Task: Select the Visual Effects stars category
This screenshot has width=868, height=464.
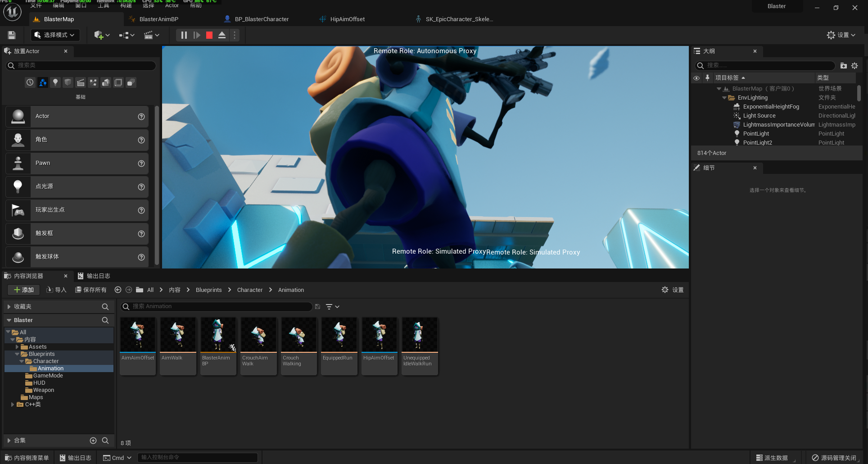Action: [93, 82]
